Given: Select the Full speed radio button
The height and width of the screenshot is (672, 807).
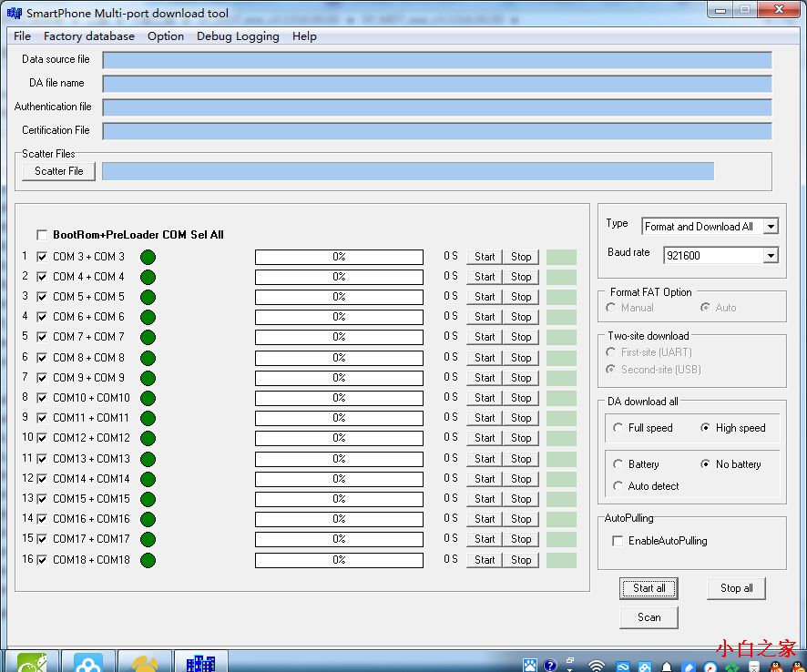Looking at the screenshot, I should tap(618, 428).
